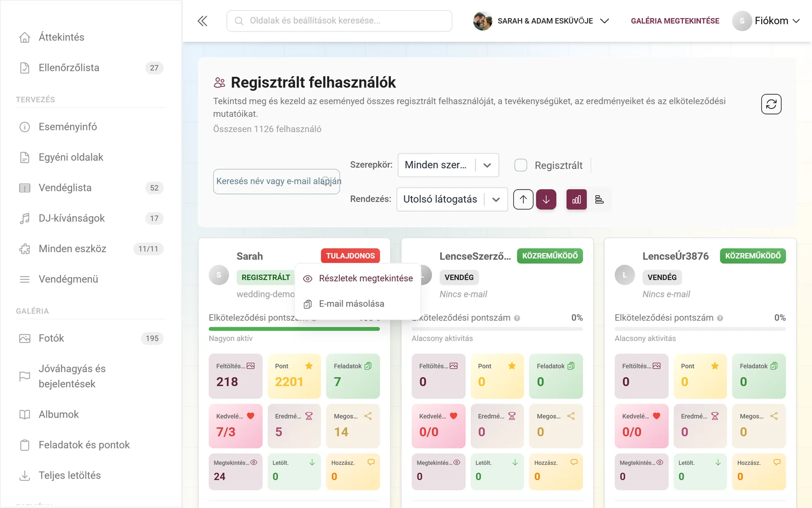Click the Fotók image icon

tap(25, 338)
